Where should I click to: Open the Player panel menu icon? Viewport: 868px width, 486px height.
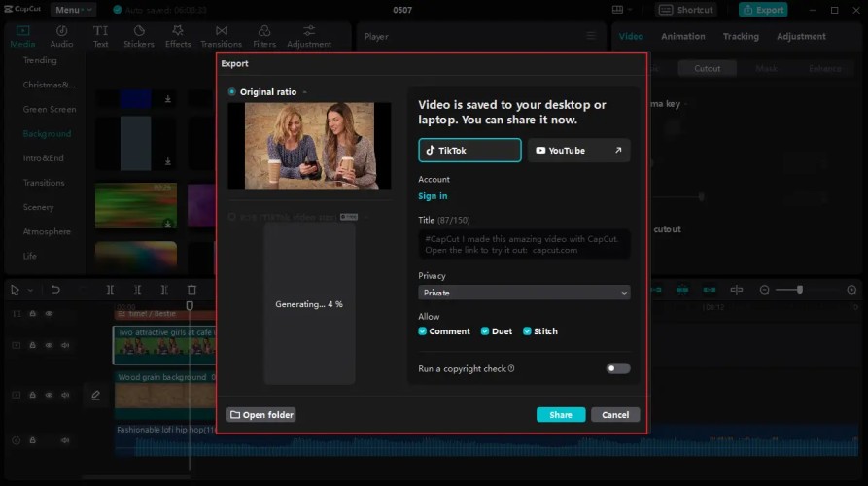point(591,36)
